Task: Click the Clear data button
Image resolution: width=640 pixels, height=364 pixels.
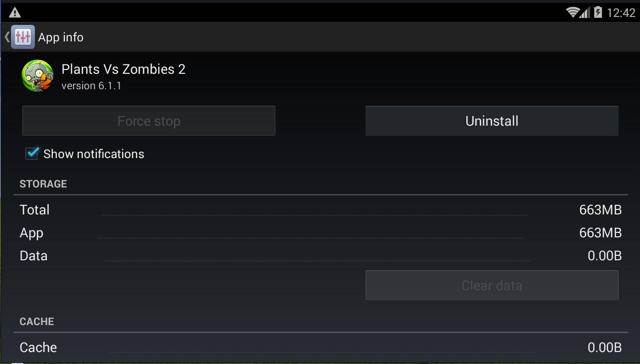Action: click(492, 285)
